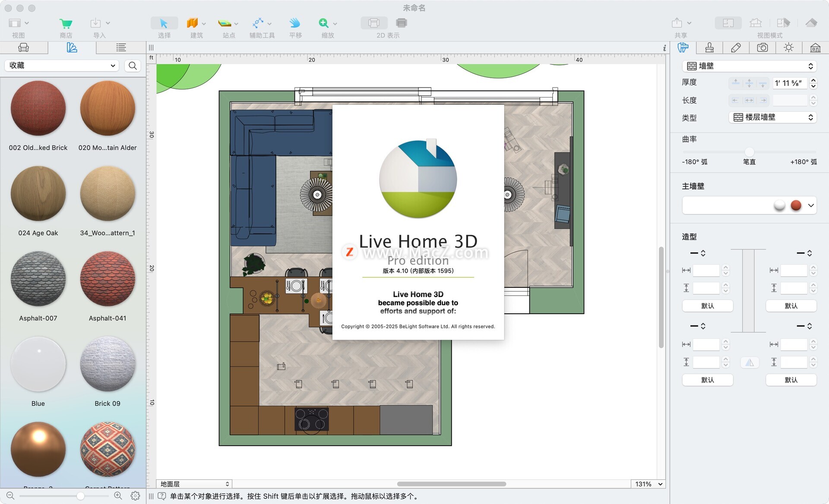Activate the 平移 pan hand tool
Screen dimensions: 829x504
pyautogui.click(x=295, y=23)
